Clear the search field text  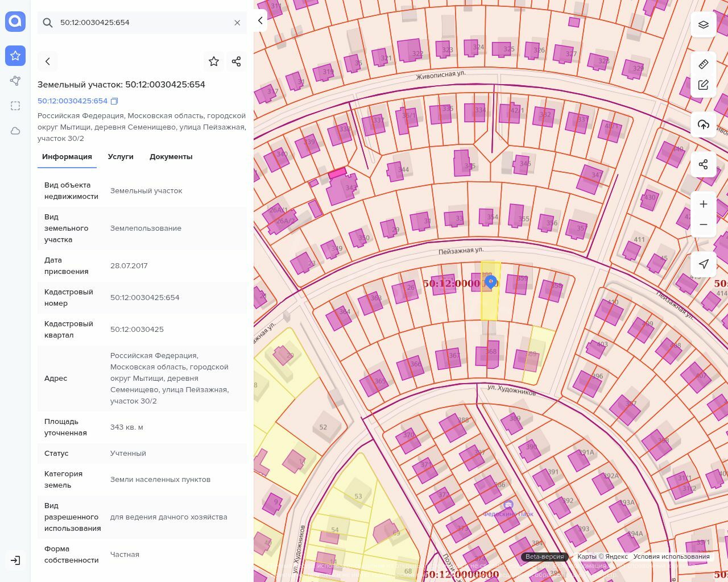pos(237,23)
